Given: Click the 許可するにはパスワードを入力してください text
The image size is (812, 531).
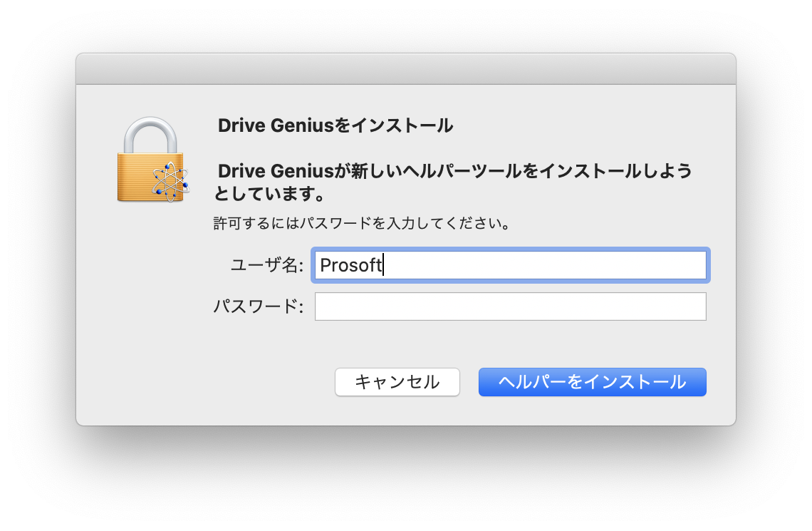Looking at the screenshot, I should [362, 223].
